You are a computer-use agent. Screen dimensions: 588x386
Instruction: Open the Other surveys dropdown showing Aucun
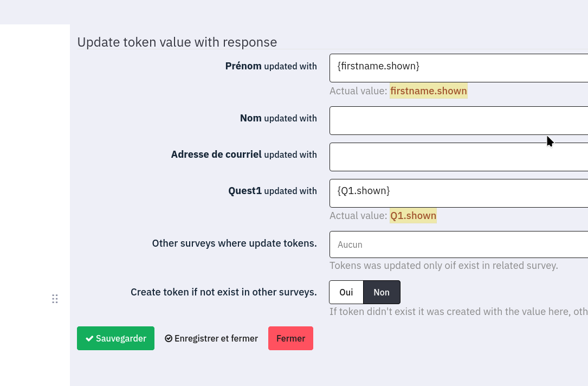458,245
